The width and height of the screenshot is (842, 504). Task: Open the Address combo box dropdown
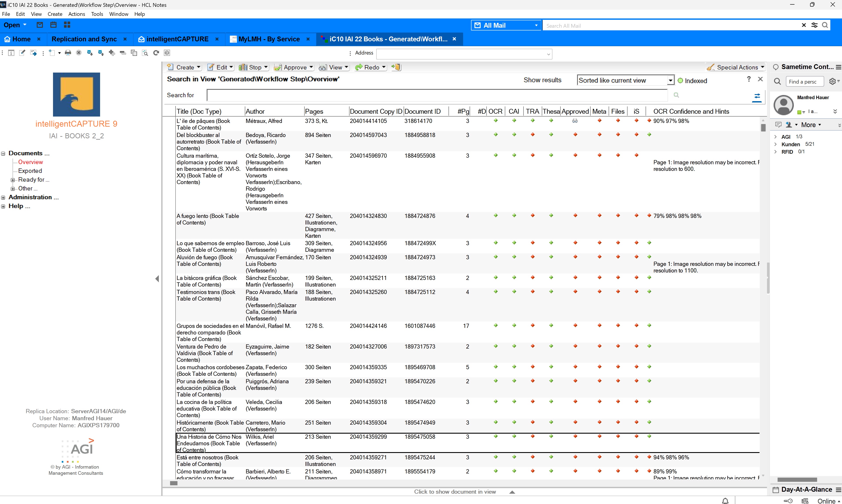548,54
